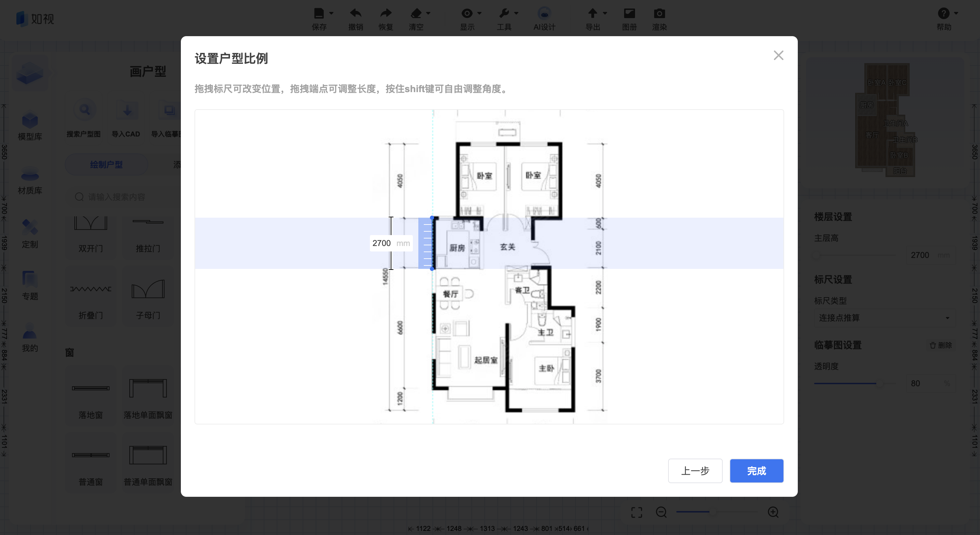Expand the 帮助 dropdown arrow
The image size is (980, 535).
pyautogui.click(x=956, y=13)
